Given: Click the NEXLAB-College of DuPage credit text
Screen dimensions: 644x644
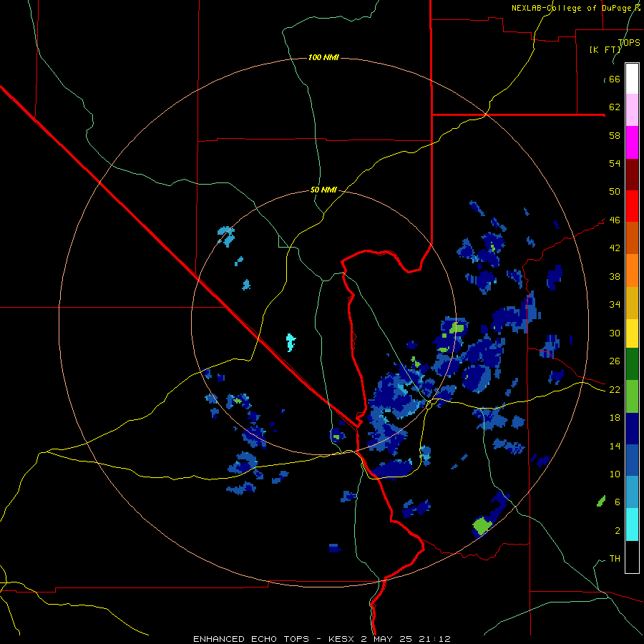Looking at the screenshot, I should [575, 8].
